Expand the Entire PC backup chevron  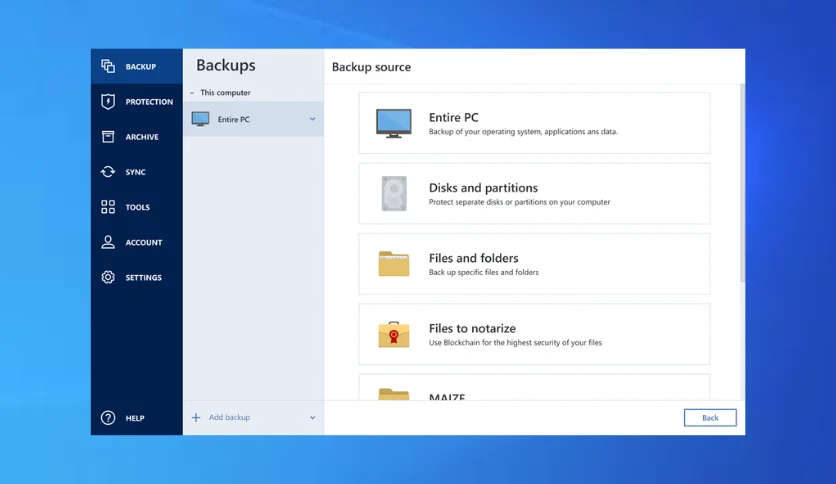click(312, 119)
